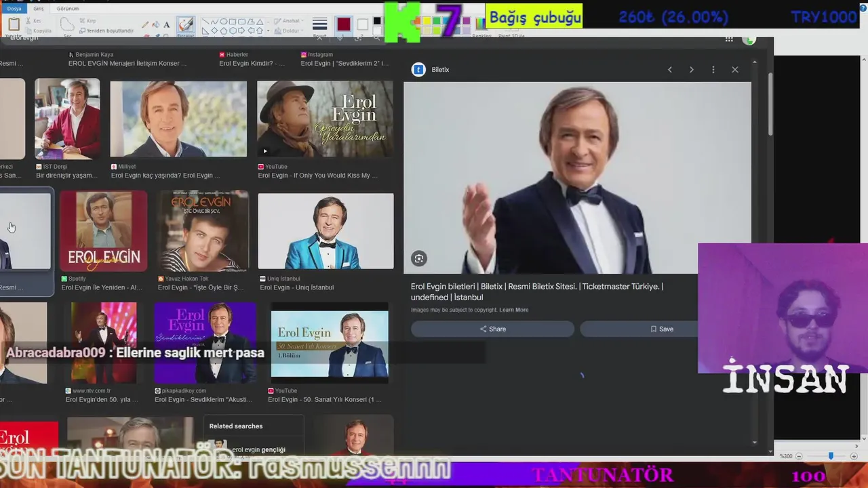Select the fill bucket tool

[x=156, y=25]
